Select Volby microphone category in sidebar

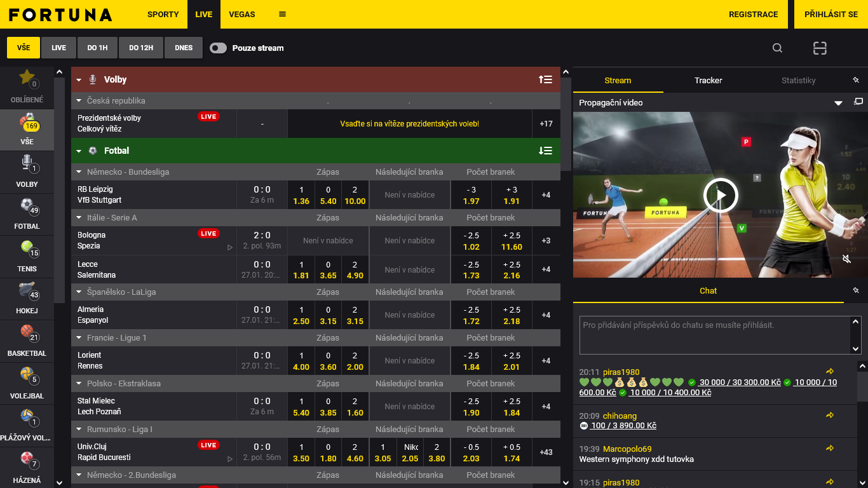tap(27, 172)
